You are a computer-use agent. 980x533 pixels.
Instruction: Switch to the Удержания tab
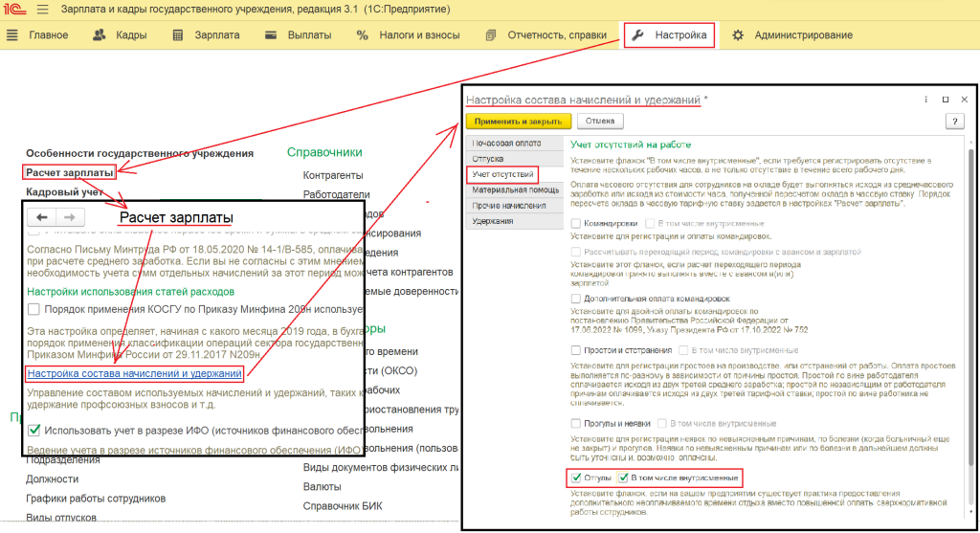[x=514, y=221]
